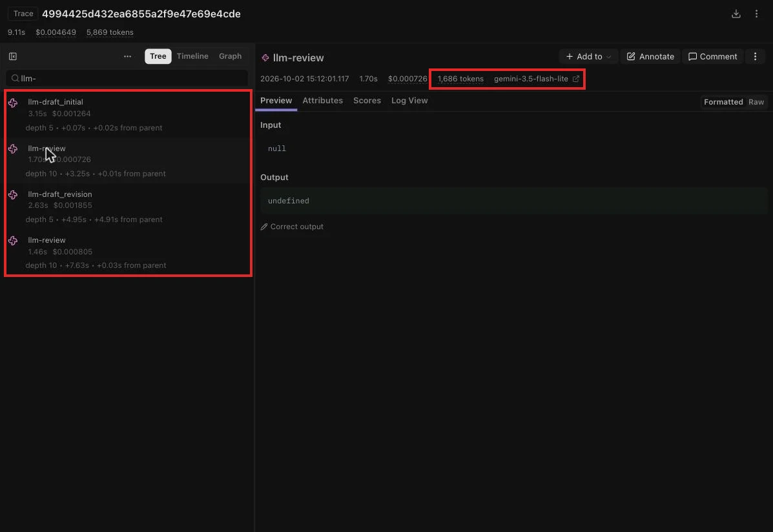Click the llm-review header generation icon
This screenshot has height=532, width=773.
pyautogui.click(x=265, y=57)
